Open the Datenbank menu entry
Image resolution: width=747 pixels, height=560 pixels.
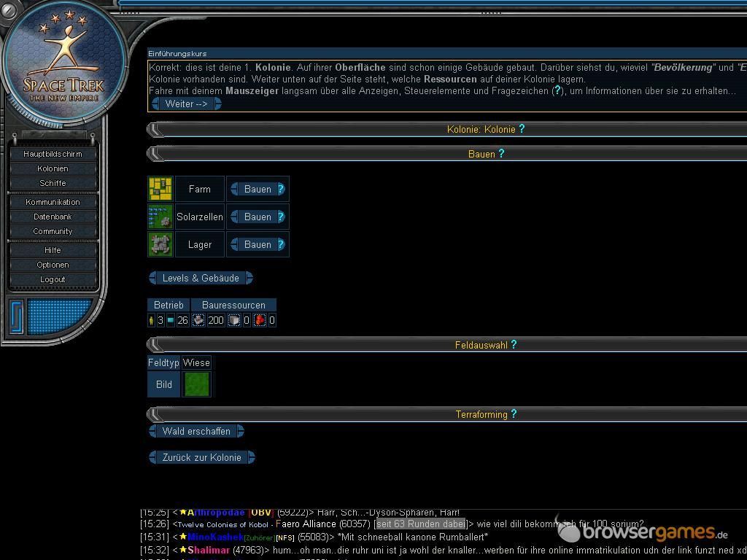[53, 217]
